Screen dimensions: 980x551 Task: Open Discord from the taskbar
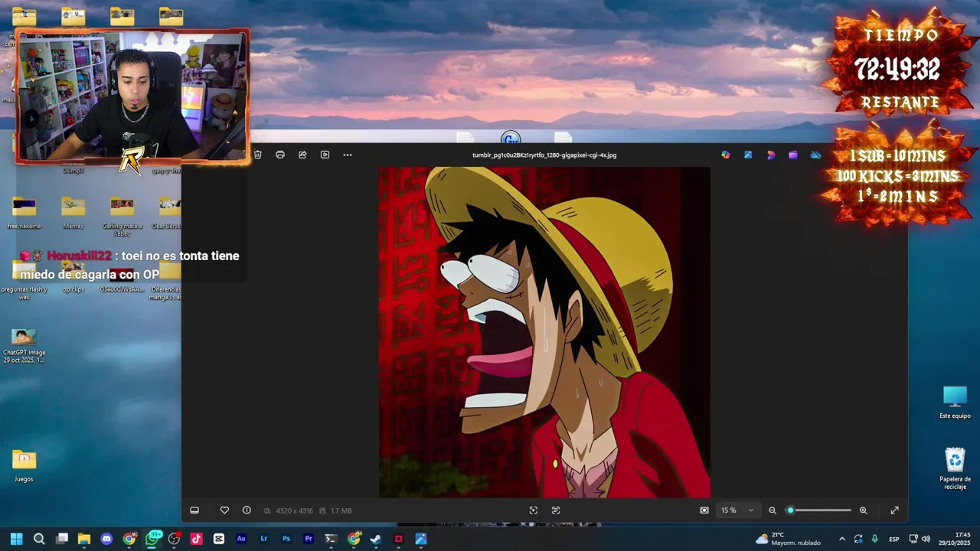(x=106, y=539)
